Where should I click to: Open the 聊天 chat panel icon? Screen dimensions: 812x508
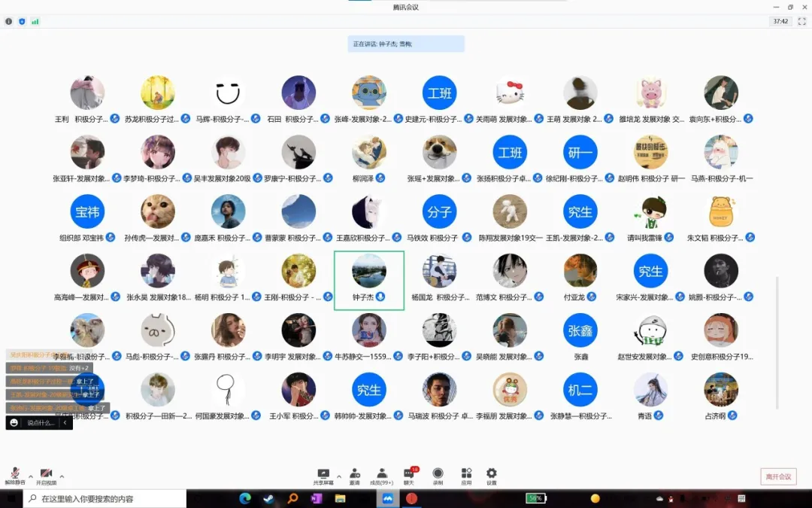(409, 475)
